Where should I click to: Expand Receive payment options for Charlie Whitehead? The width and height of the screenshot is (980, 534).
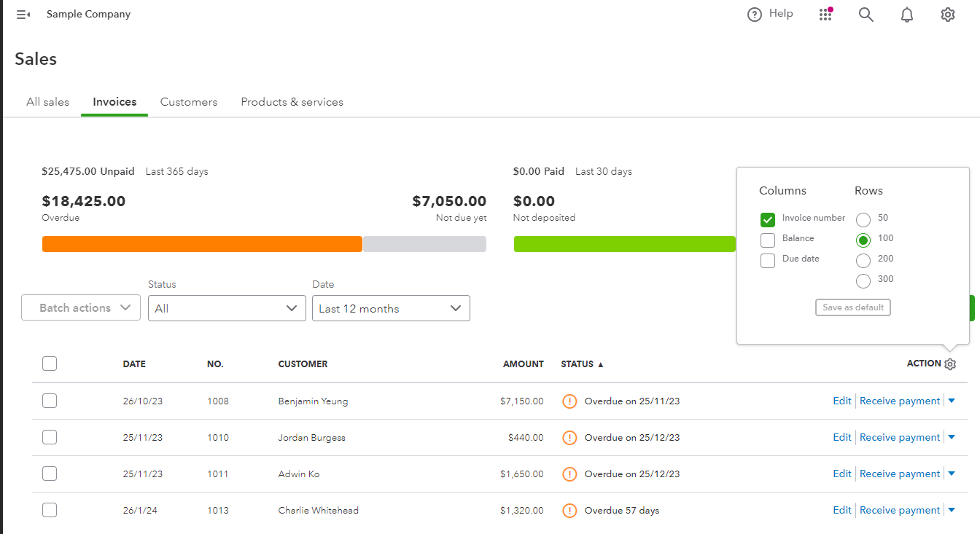pyautogui.click(x=952, y=510)
